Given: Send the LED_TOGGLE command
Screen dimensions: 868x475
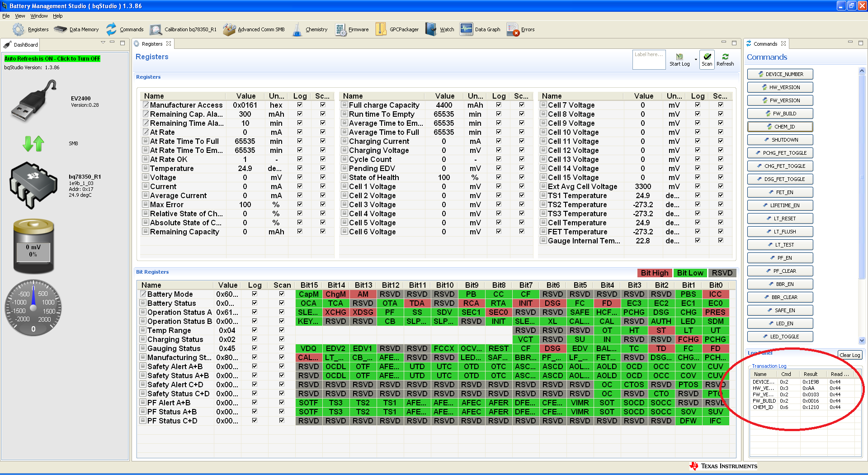Looking at the screenshot, I should pos(780,337).
